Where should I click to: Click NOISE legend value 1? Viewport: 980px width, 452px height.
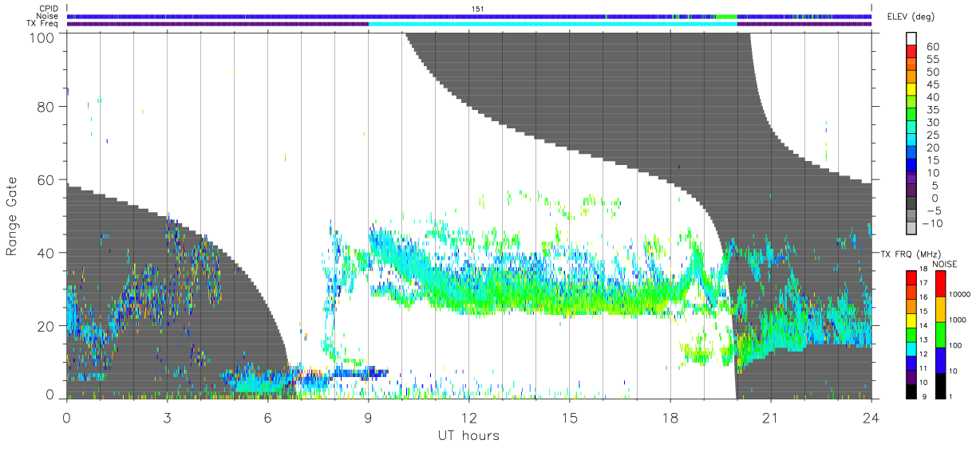[950, 395]
